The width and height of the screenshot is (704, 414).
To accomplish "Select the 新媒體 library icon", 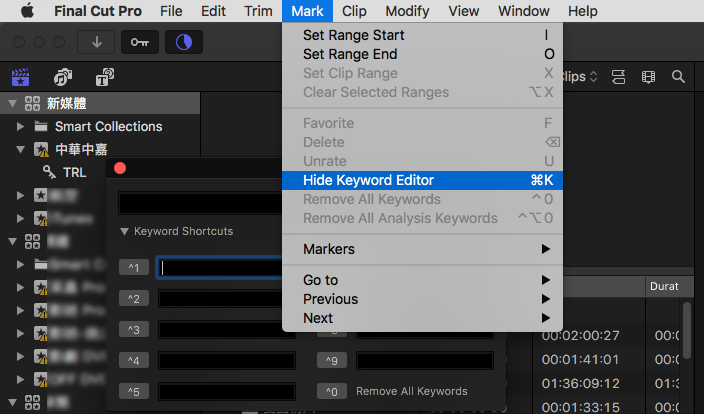I will [32, 104].
